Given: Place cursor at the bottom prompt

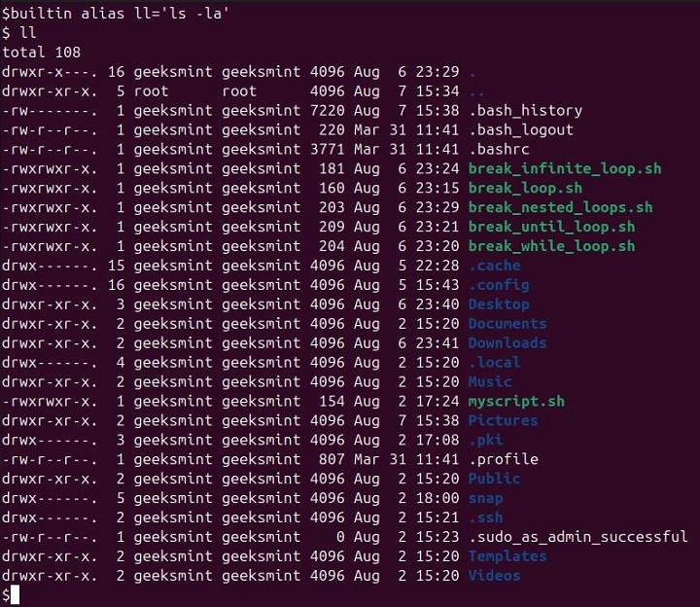Looking at the screenshot, I should pos(16,594).
